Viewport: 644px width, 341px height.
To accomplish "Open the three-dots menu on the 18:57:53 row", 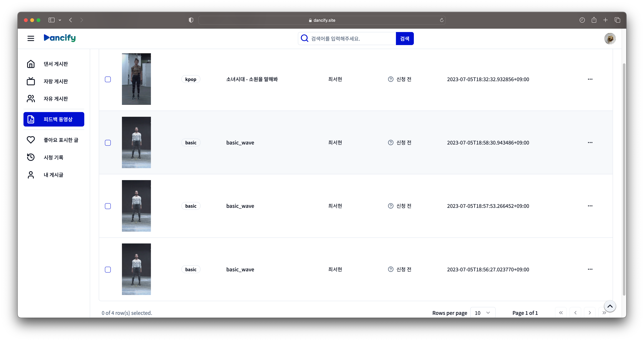I will pos(590,206).
